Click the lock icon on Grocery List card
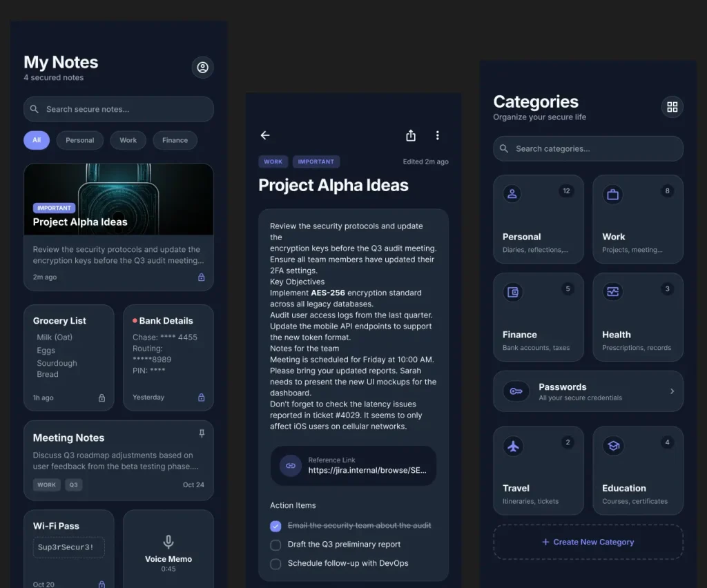This screenshot has height=588, width=707. click(x=102, y=398)
